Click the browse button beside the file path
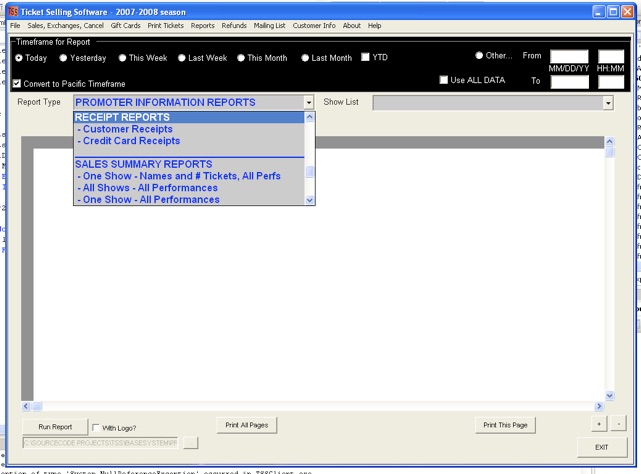The height and width of the screenshot is (474, 641). coord(191,442)
